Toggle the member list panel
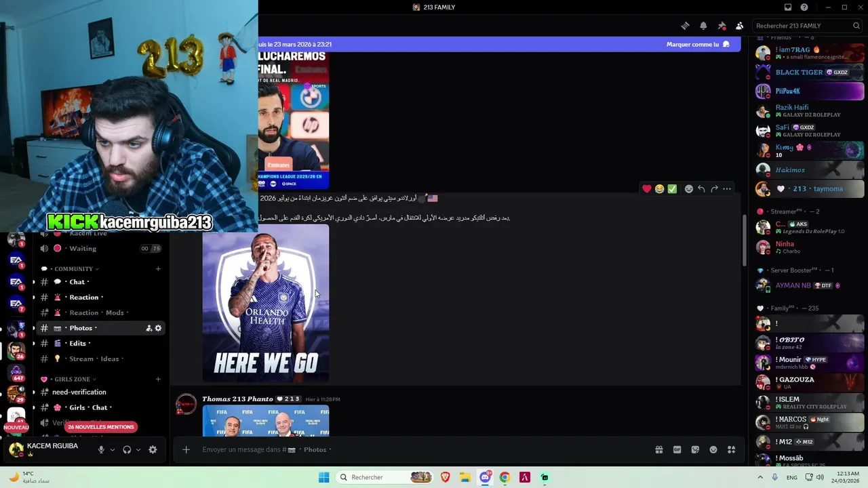The width and height of the screenshot is (868, 488). pos(739,26)
